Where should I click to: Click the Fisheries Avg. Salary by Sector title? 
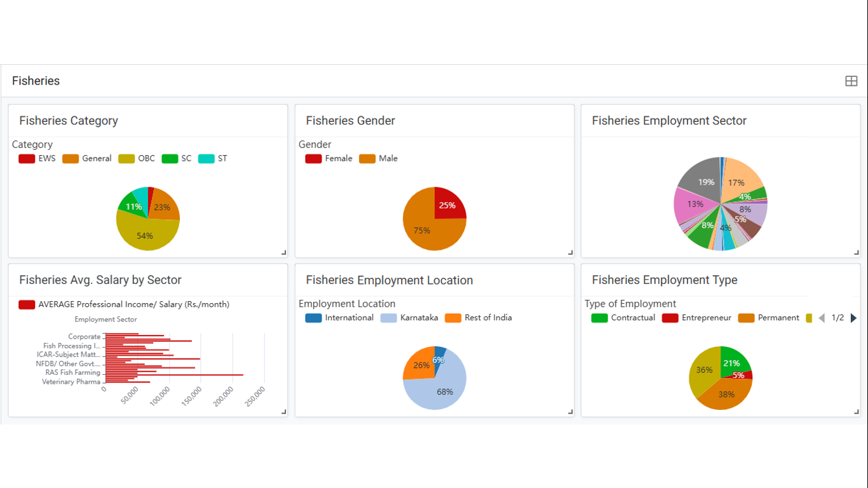pyautogui.click(x=100, y=280)
